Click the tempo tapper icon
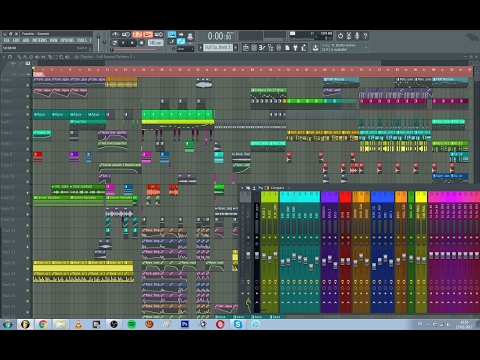Image resolution: width=480 pixels, height=360 pixels. point(303,48)
